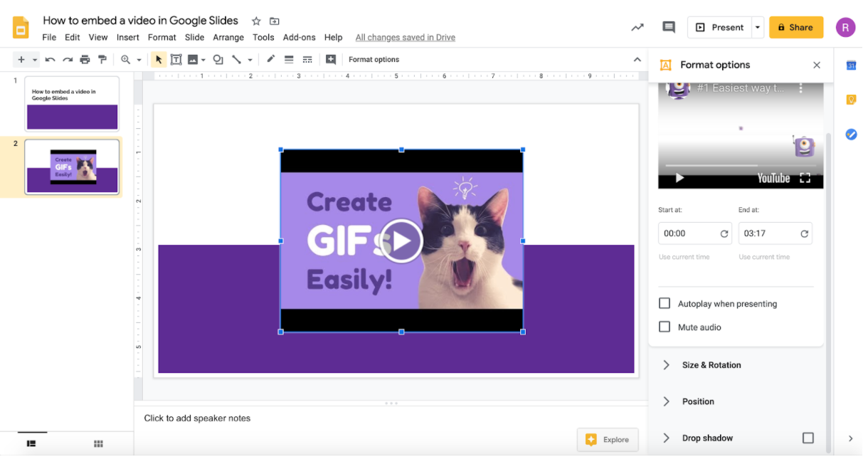Check the Mute audio box
The height and width of the screenshot is (464, 868).
(665, 327)
